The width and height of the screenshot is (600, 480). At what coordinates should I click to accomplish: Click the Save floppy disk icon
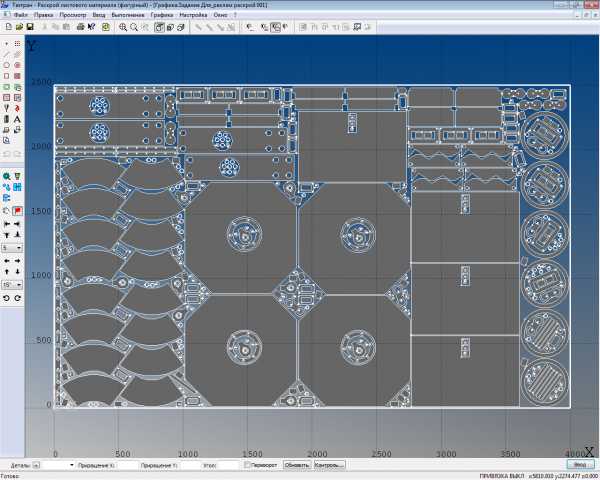tap(30, 27)
